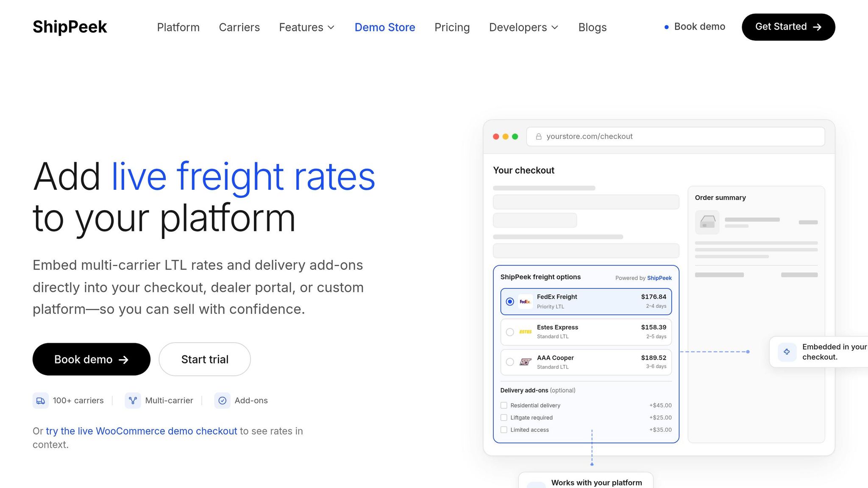The width and height of the screenshot is (868, 488).
Task: Click the Residential delivery +$45.00 fee
Action: coord(660,405)
